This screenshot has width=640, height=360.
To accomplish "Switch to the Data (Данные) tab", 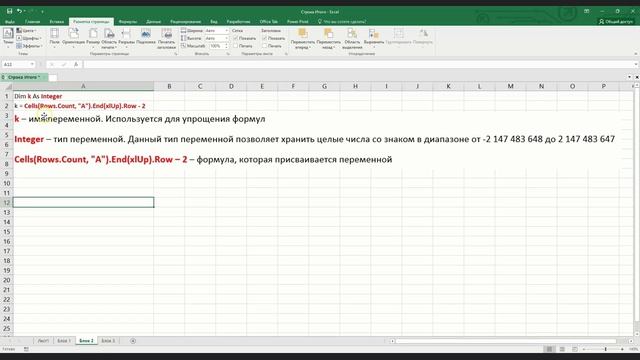I will coord(153,22).
